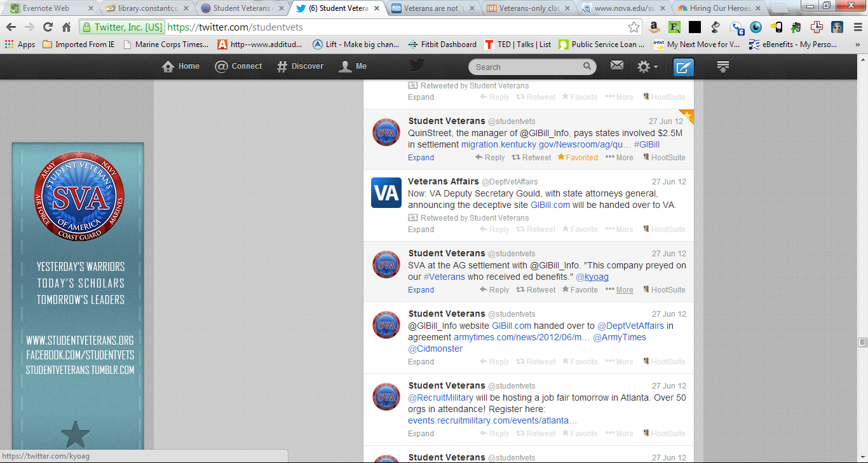The width and height of the screenshot is (868, 463).
Task: Focus the Twitter Search field
Action: point(532,67)
